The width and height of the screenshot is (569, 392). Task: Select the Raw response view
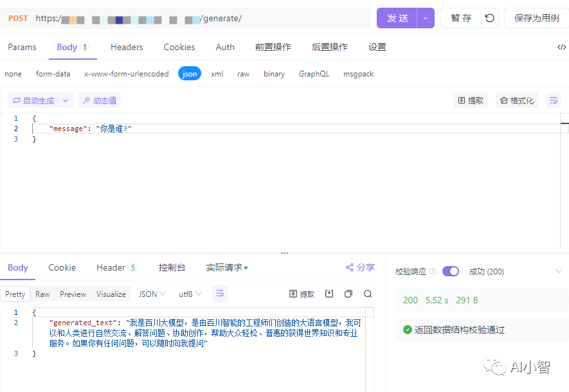pos(42,294)
